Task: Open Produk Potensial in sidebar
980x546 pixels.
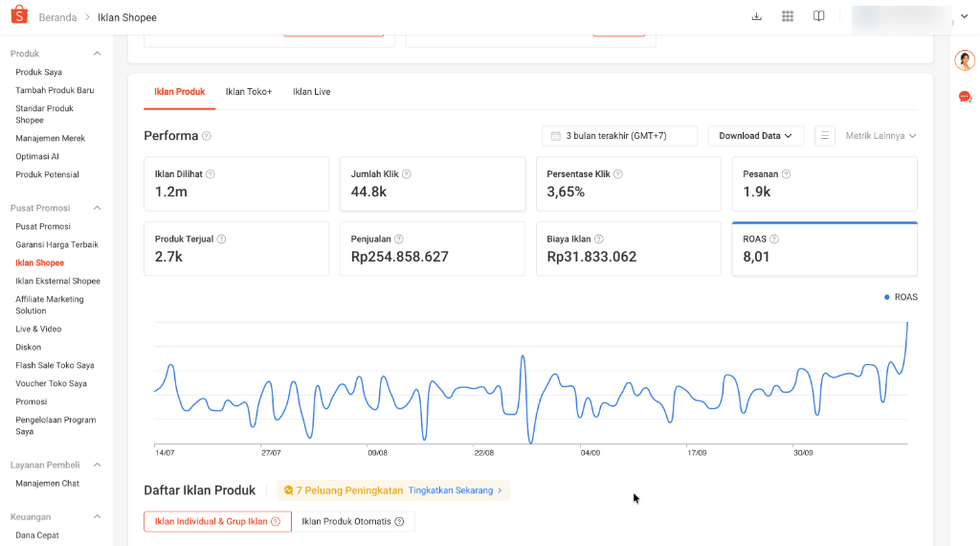Action: [48, 175]
